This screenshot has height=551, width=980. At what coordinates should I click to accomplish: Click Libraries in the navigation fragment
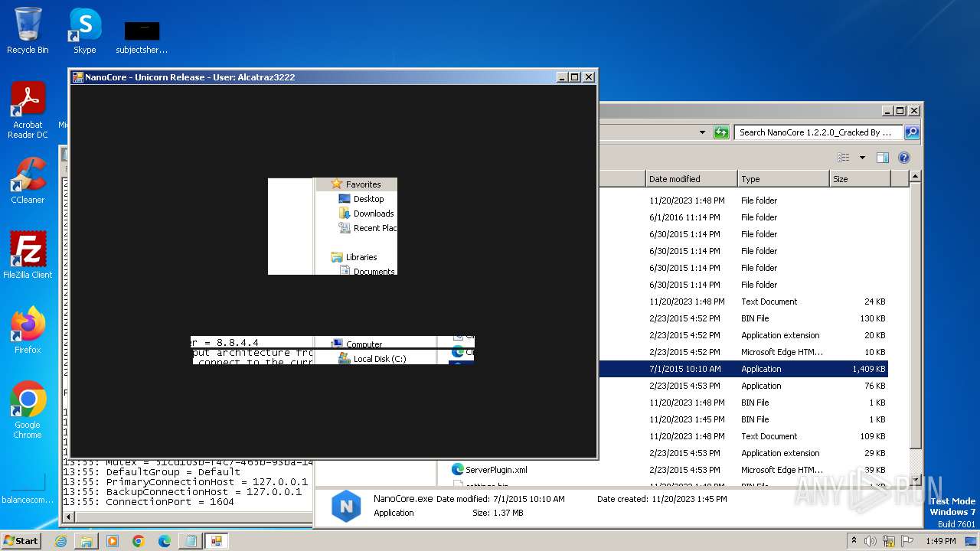click(x=361, y=257)
